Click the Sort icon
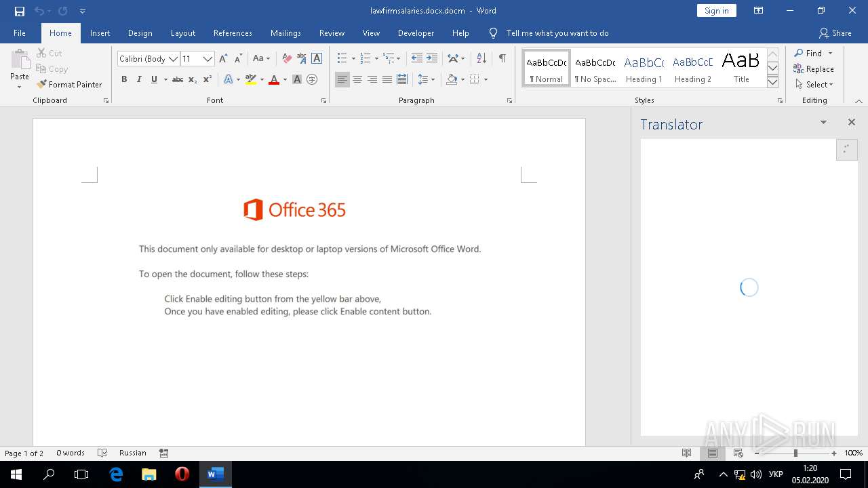This screenshot has width=868, height=488. [481, 59]
